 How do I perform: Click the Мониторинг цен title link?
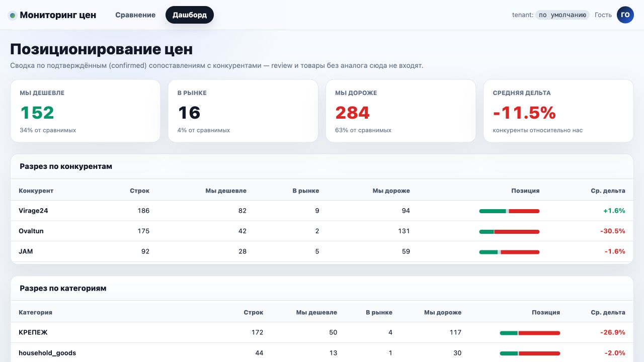[x=58, y=15]
